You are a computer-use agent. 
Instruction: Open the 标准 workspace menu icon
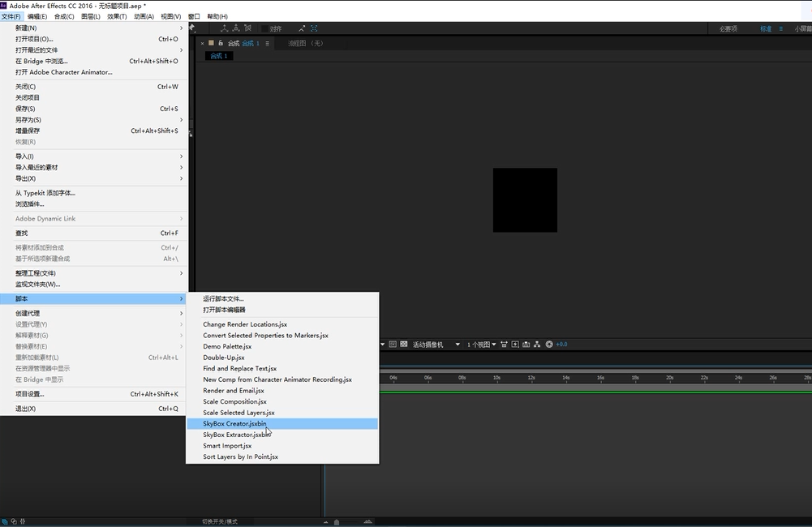(781, 29)
